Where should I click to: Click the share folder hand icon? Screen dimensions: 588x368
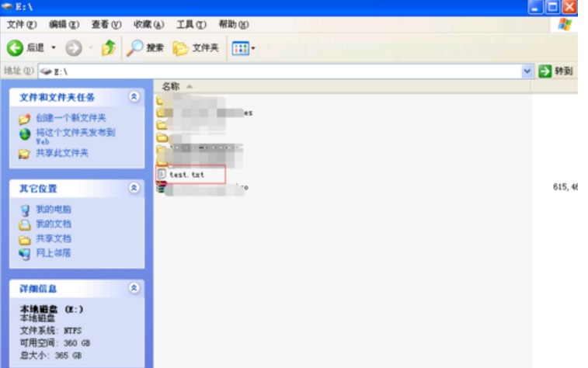coord(24,154)
